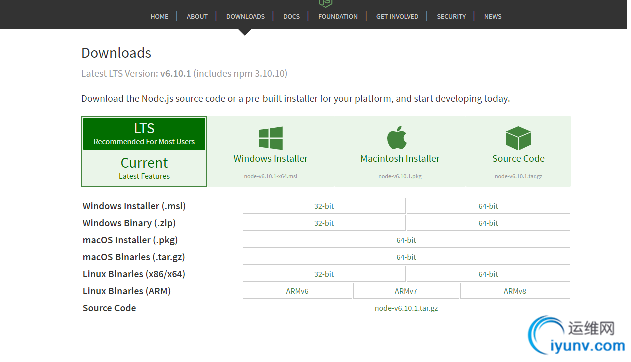Viewport: 631px width, 362px height.
Task: Download the macOS Installer (.pkg) 64-bit
Action: coord(406,240)
